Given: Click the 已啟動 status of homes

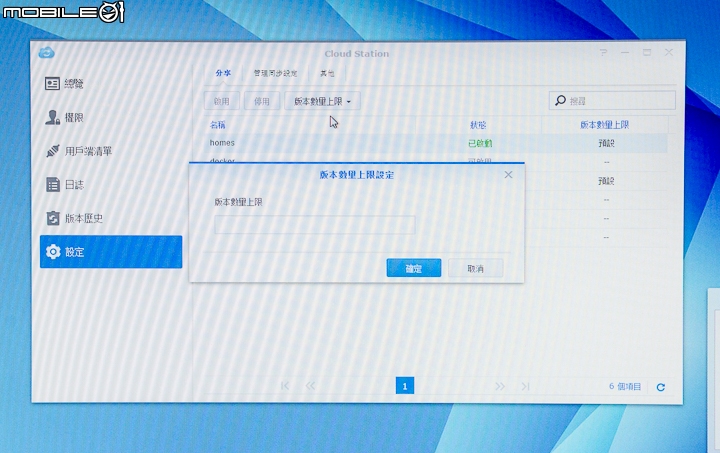Looking at the screenshot, I should 480,143.
